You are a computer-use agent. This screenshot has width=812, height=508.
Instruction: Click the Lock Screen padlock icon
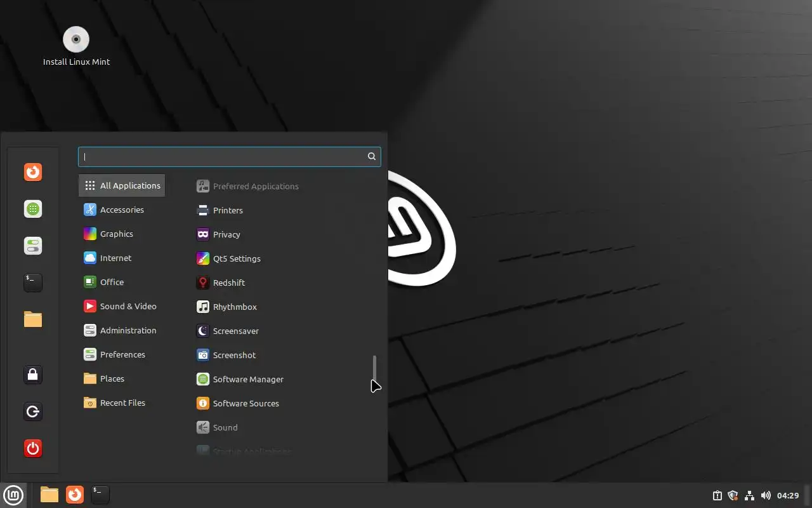pos(33,375)
